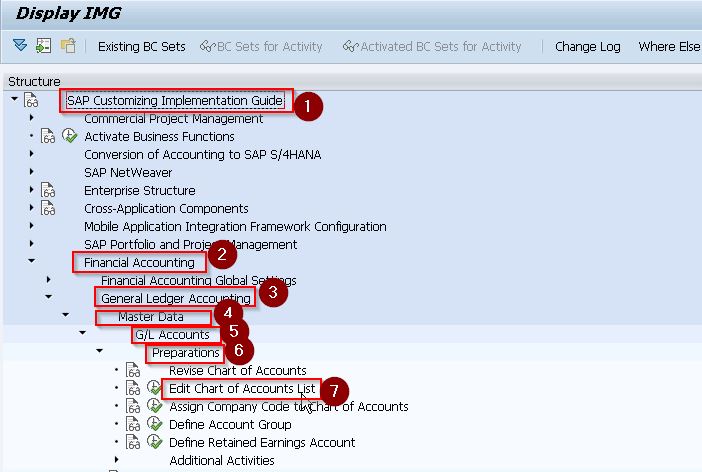Select Commercial Project Management row
This screenshot has height=472, width=702.
pyautogui.click(x=173, y=119)
